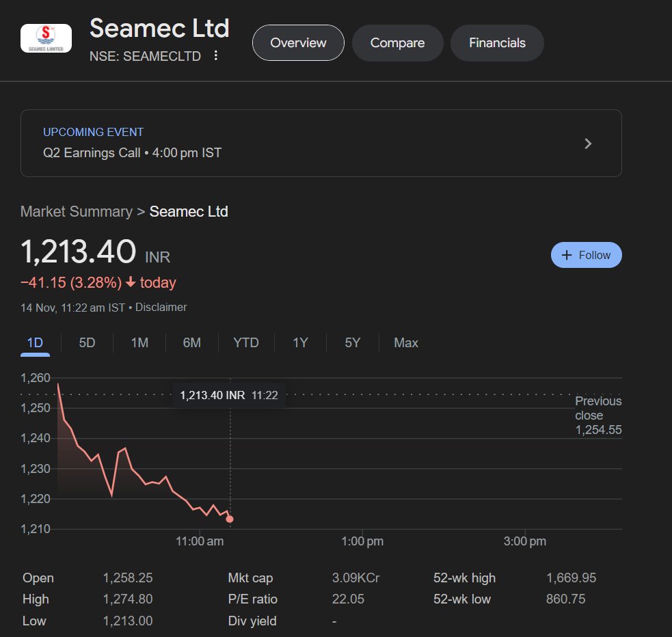Click the 52-wk high value 1,669.95

pos(572,578)
